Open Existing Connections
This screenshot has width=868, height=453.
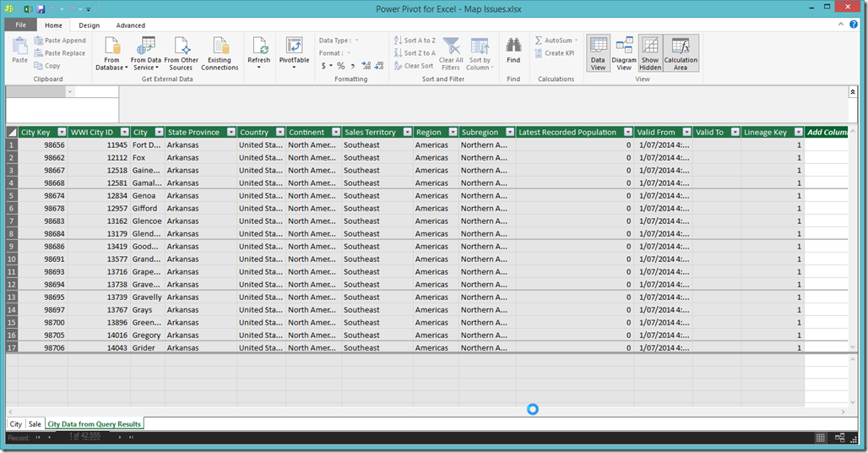(x=220, y=54)
